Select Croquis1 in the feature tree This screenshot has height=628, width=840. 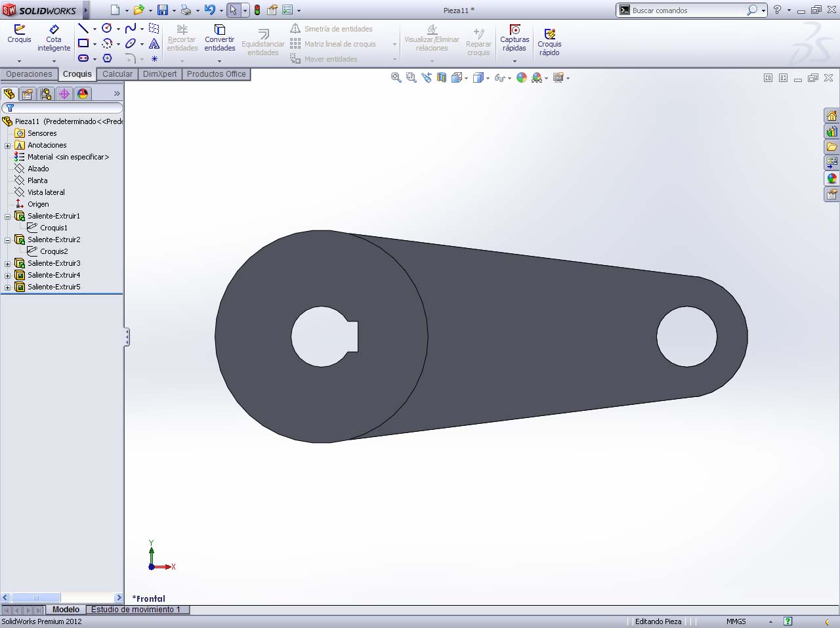53,228
